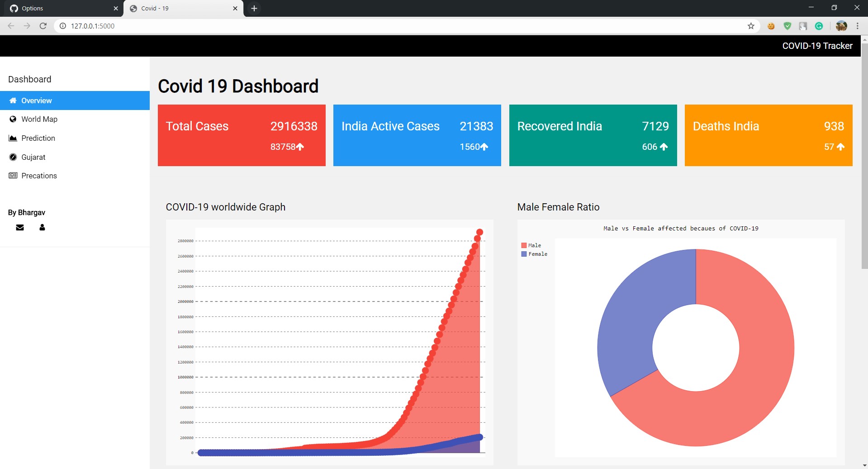Image resolution: width=868 pixels, height=469 pixels.
Task: Open the Gujarat menu item
Action: [x=75, y=157]
